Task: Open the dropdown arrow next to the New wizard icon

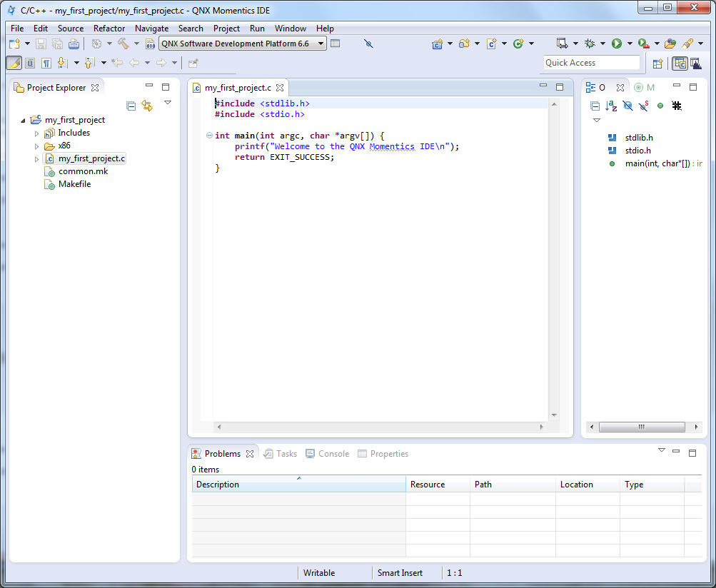Action: 27,44
